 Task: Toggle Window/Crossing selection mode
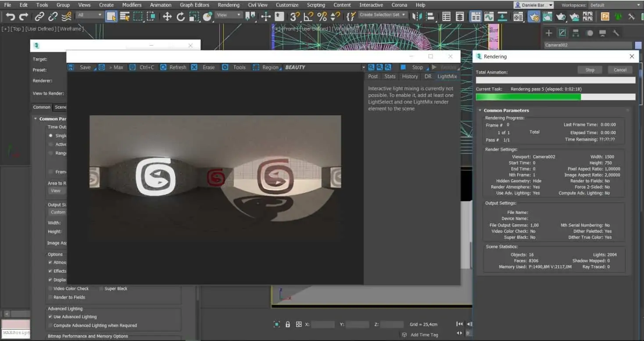151,17
